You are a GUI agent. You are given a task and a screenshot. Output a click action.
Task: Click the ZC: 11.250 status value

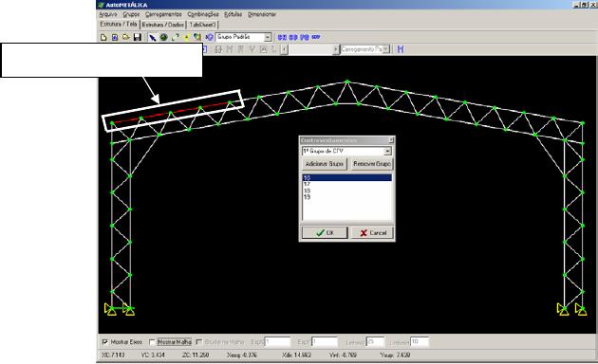(196, 355)
